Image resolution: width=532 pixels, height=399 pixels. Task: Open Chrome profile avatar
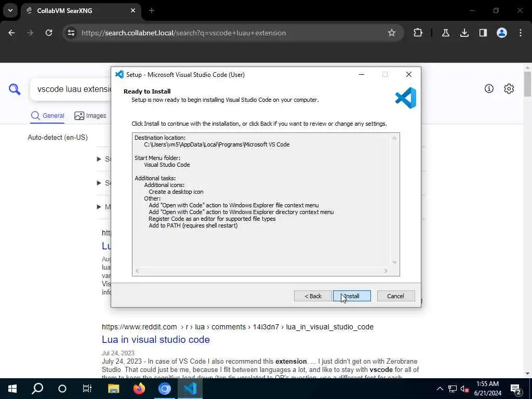502,33
